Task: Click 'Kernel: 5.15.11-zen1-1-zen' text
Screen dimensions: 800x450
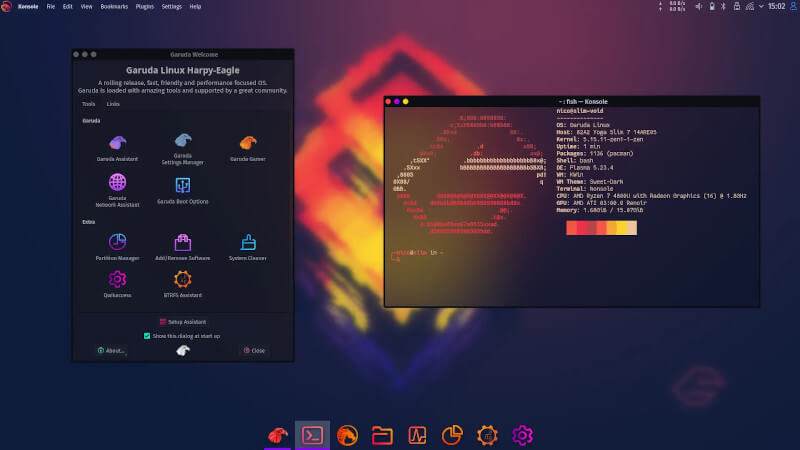Action: [599, 139]
